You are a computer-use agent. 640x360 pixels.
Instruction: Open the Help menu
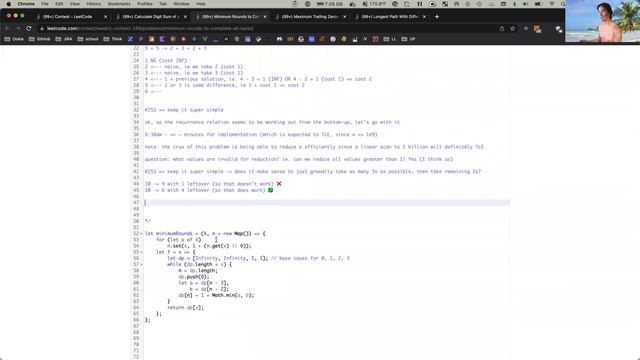pyautogui.click(x=200, y=4)
